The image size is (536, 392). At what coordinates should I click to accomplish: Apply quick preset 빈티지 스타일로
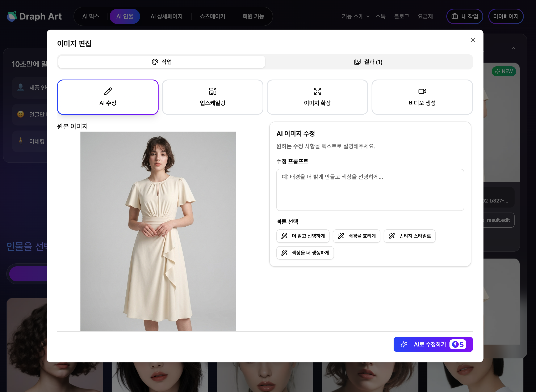[x=409, y=236]
